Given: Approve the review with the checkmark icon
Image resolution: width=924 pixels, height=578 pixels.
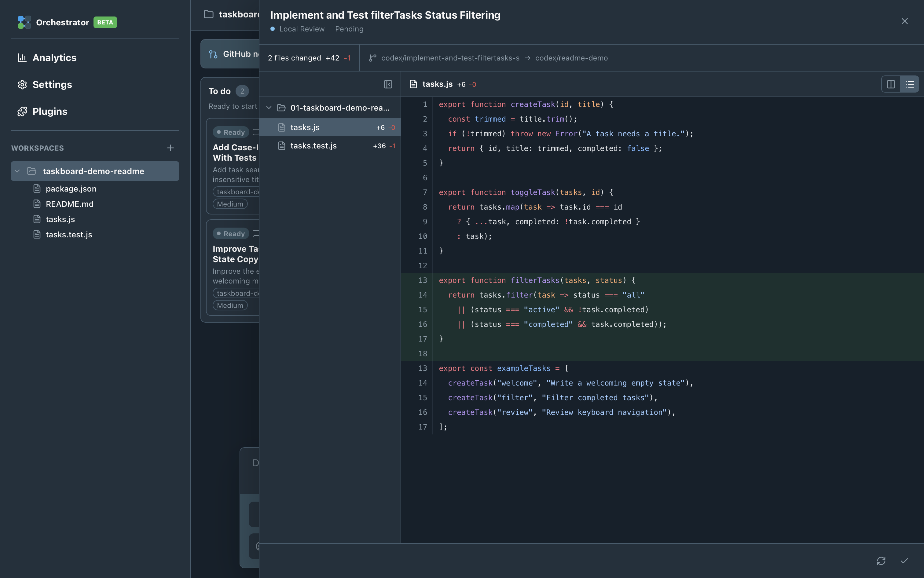Looking at the screenshot, I should click(904, 561).
